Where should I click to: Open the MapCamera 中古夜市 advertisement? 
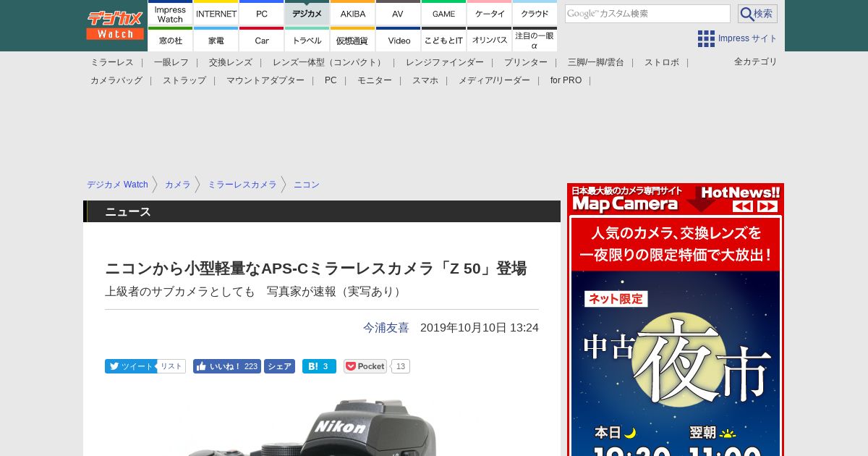click(x=676, y=337)
